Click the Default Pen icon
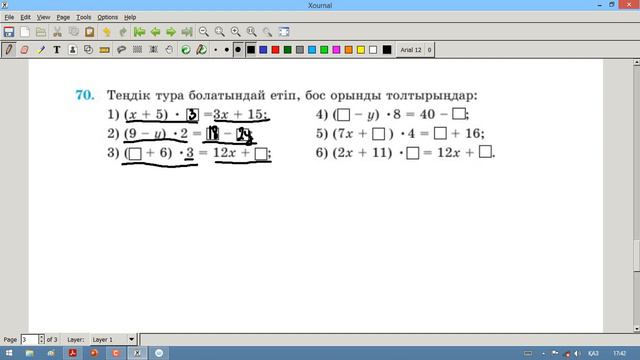The width and height of the screenshot is (640, 360). pyautogui.click(x=202, y=50)
